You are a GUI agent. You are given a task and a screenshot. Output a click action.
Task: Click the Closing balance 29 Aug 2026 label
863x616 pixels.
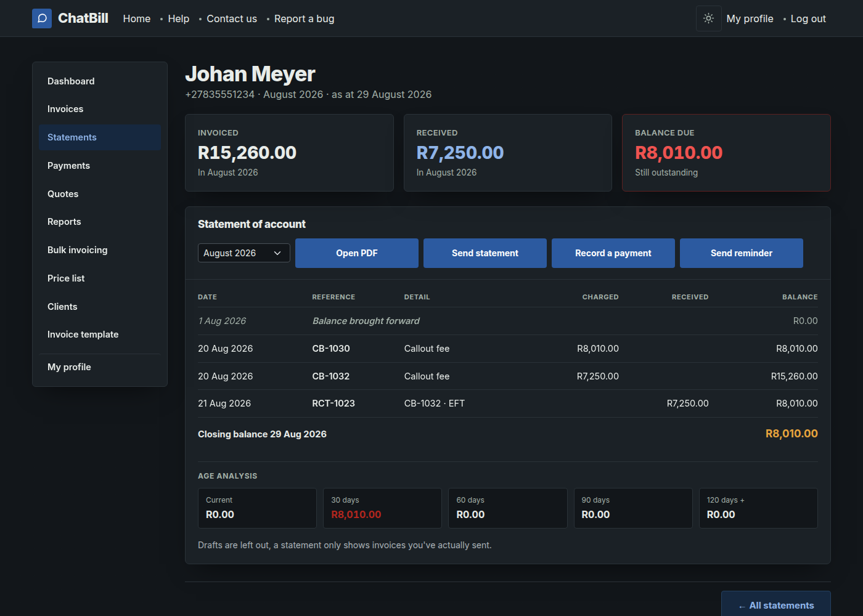coord(262,434)
